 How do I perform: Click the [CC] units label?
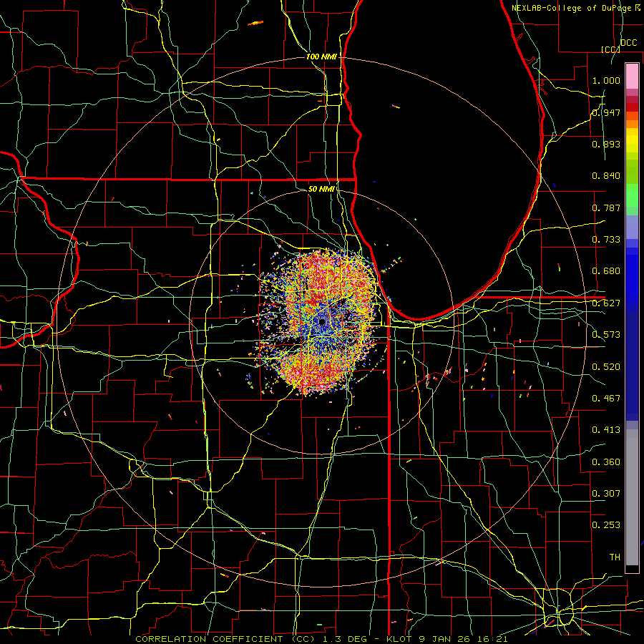click(610, 49)
